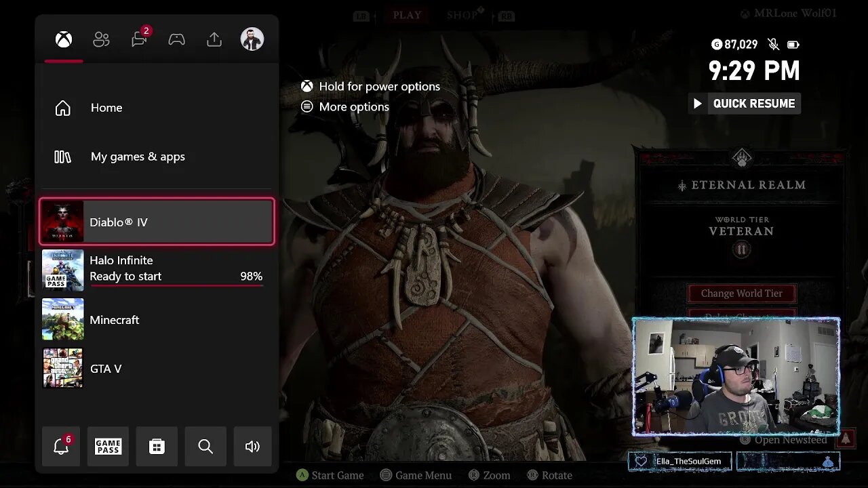
Task: Click the 98% install percentage
Action: point(251,277)
